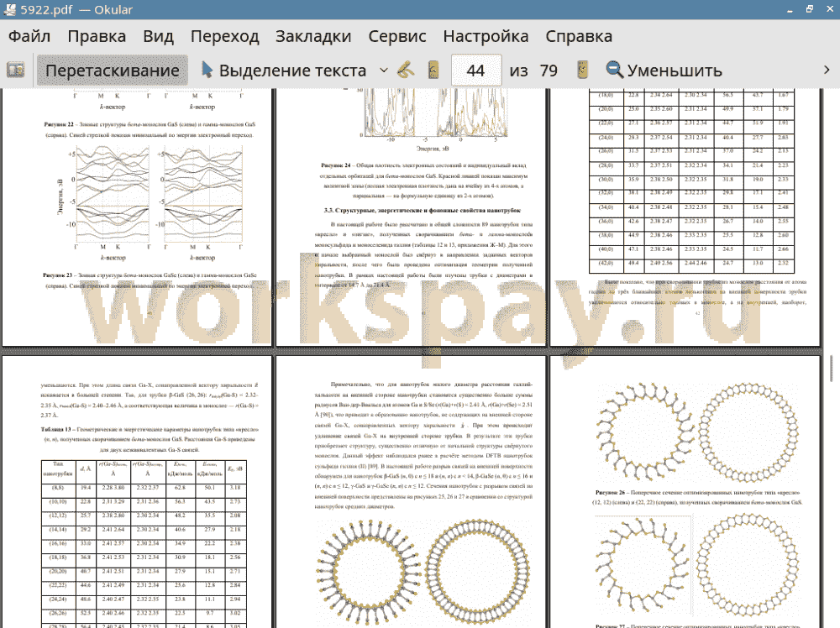The image size is (840, 628).
Task: Click the 'Рисунок 23' caption text
Action: [x=150, y=280]
